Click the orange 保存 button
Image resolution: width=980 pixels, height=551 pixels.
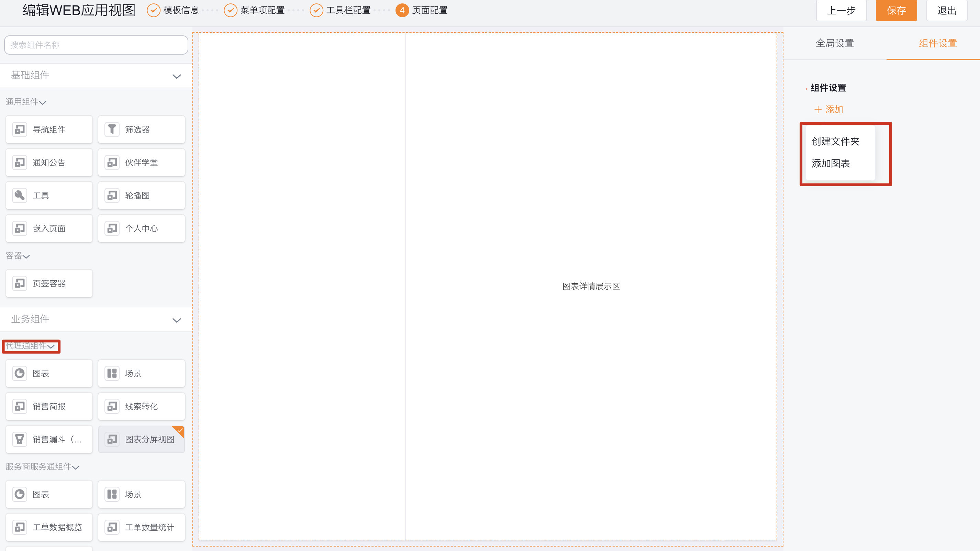click(896, 11)
